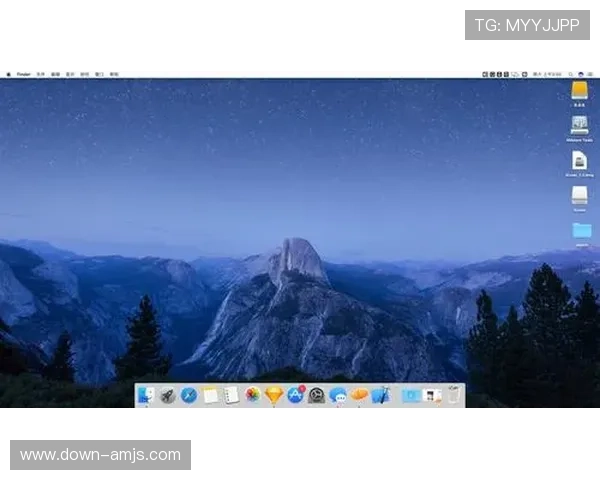The width and height of the screenshot is (600, 480).
Task: Select the blue folder on the desktop
Action: point(581,230)
